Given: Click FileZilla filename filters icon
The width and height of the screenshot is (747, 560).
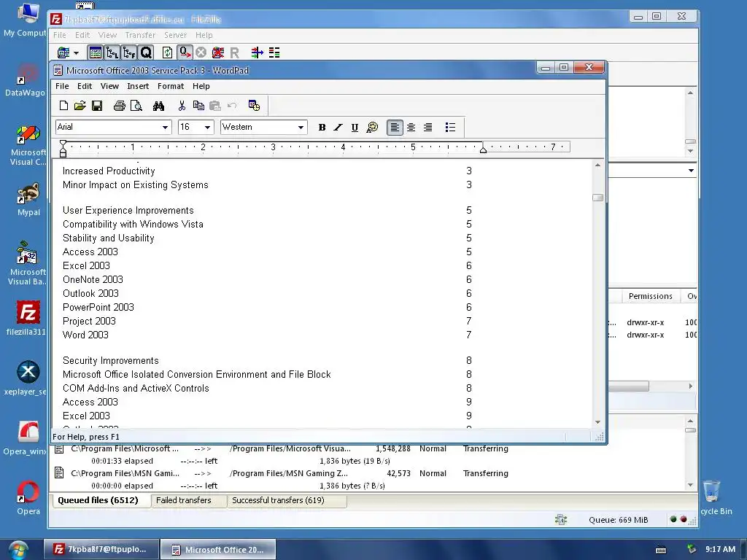Looking at the screenshot, I should point(258,52).
